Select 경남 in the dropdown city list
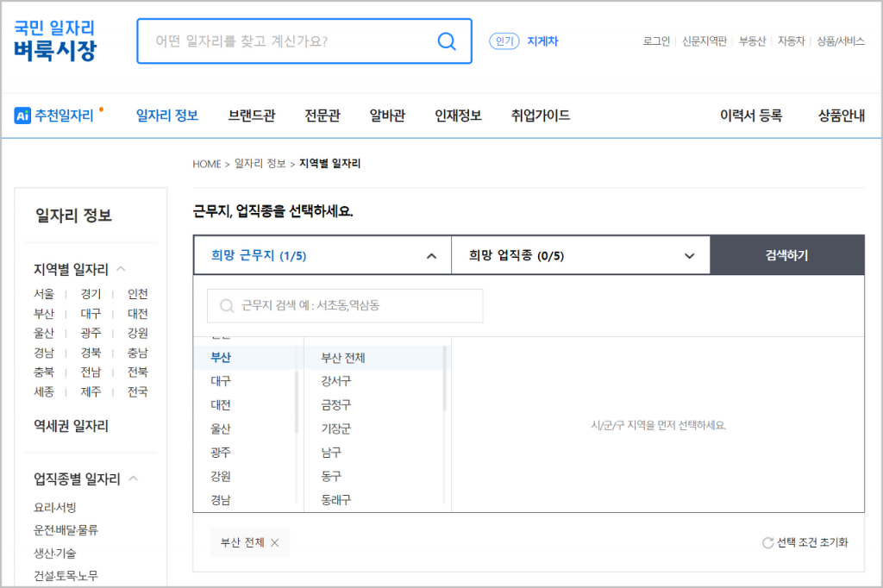883x588 pixels. 221,500
